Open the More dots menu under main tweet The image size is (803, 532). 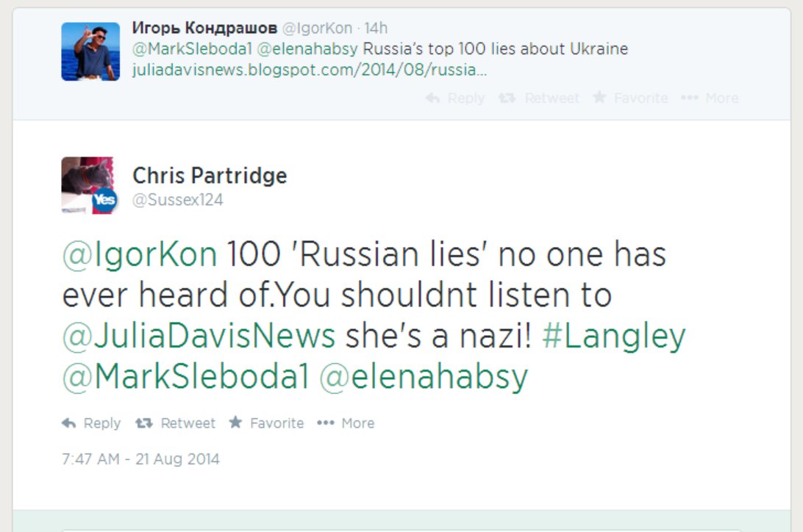click(325, 423)
